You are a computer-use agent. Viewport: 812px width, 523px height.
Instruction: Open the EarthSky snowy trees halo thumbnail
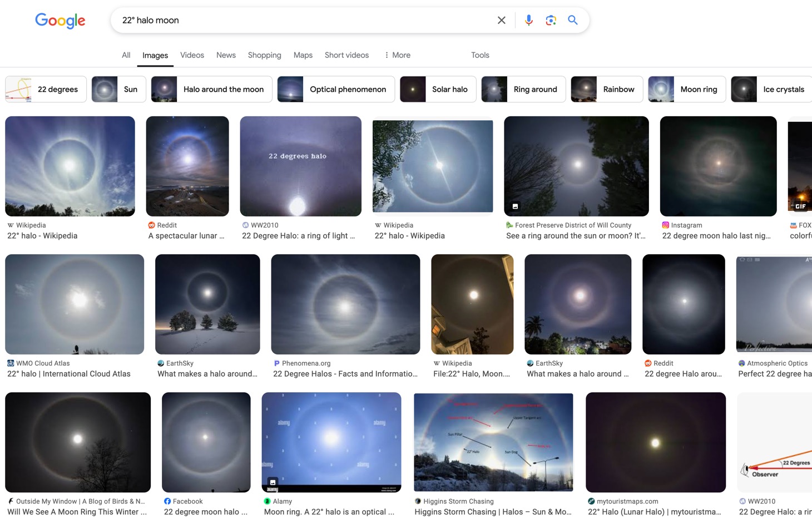(x=207, y=304)
